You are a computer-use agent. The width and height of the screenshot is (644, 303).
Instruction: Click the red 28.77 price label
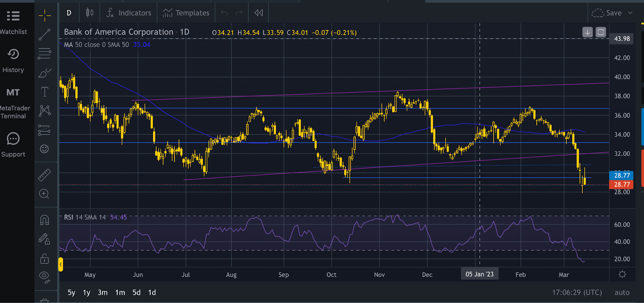coord(622,185)
